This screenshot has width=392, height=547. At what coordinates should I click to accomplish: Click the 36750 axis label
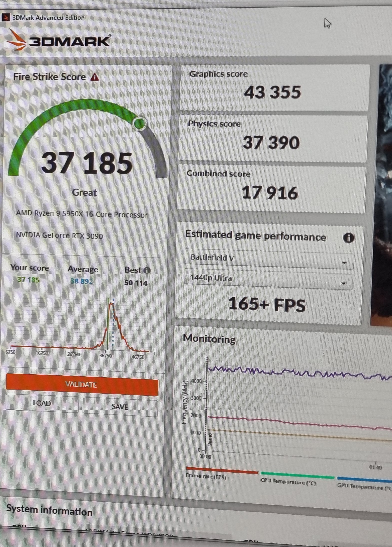pyautogui.click(x=106, y=356)
